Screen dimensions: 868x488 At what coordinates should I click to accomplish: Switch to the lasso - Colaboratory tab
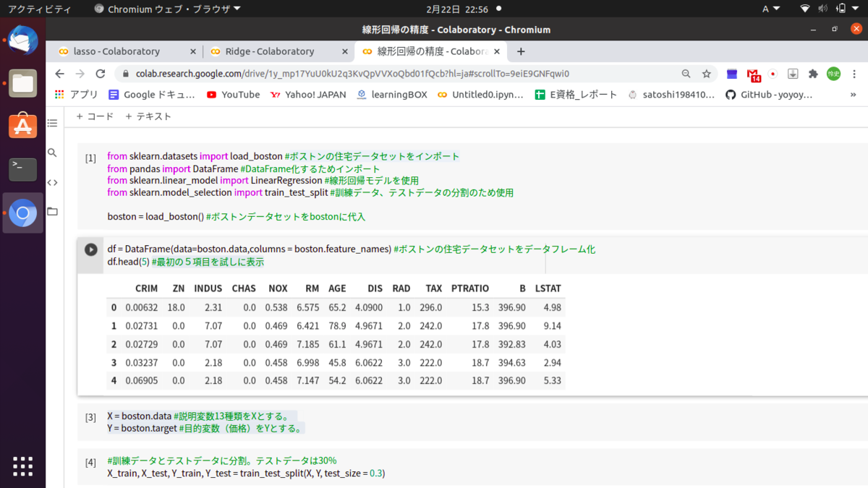(x=116, y=51)
